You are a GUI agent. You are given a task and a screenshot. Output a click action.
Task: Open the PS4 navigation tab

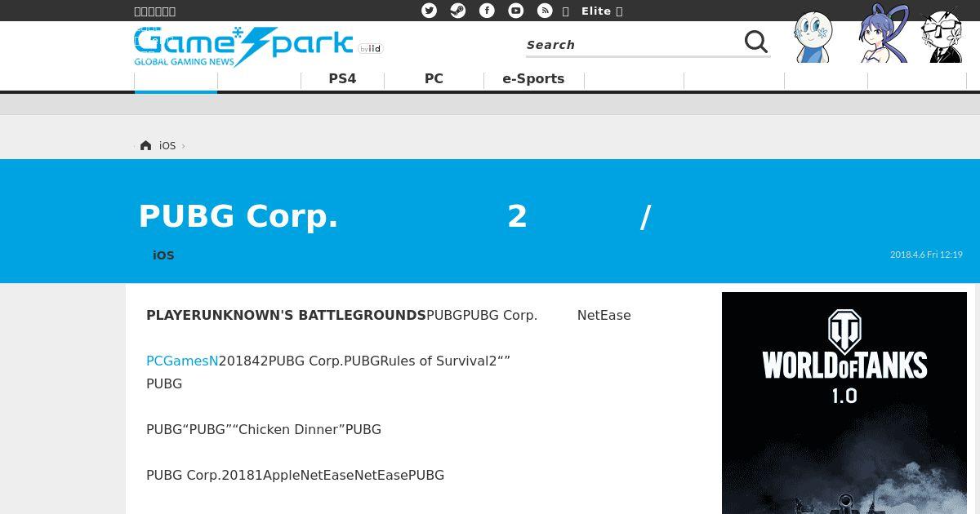tap(342, 79)
